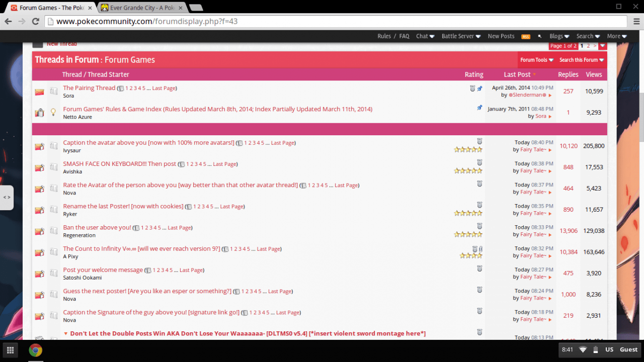Viewport: 644px width, 362px height.
Task: Go to last post arrow beside Sora
Action: coord(550,116)
